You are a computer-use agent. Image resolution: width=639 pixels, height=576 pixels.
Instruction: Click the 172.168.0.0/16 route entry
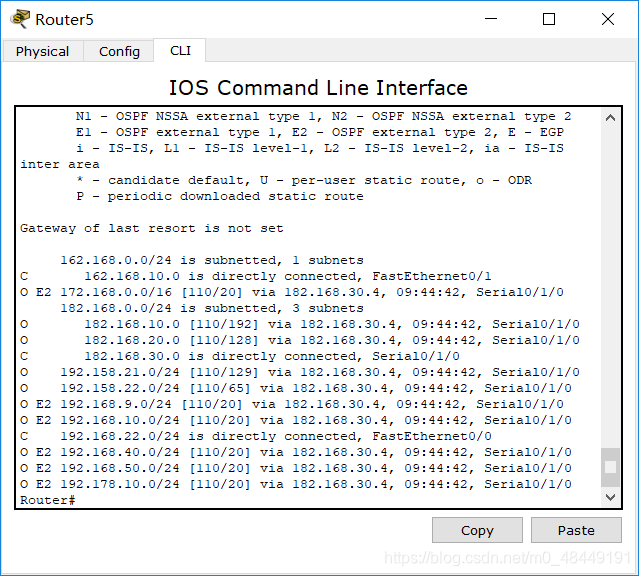pyautogui.click(x=292, y=292)
